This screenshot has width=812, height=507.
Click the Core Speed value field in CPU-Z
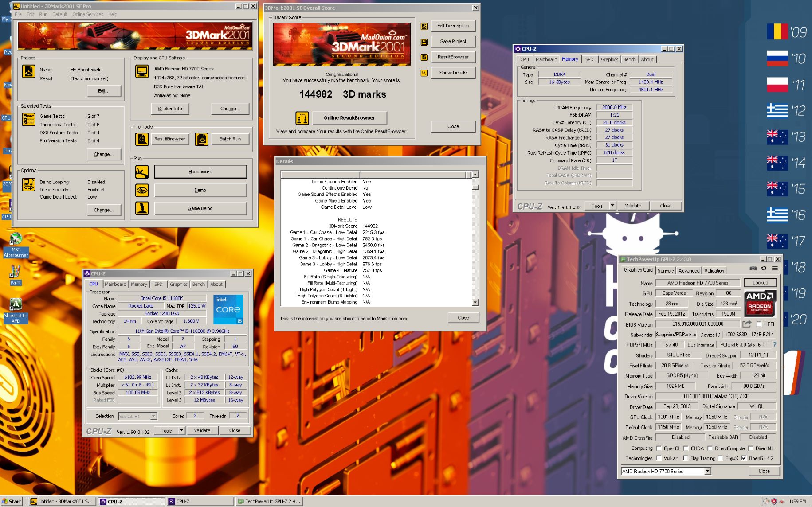click(138, 378)
